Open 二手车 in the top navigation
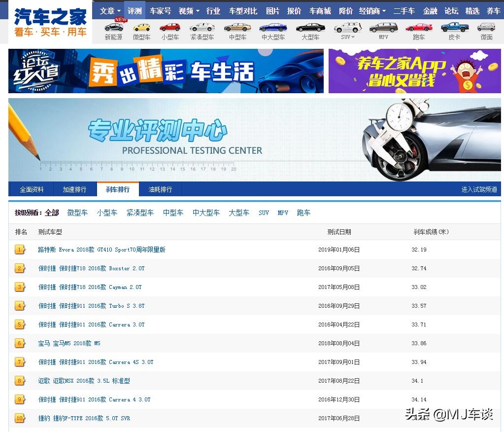504x432 pixels. click(x=404, y=11)
